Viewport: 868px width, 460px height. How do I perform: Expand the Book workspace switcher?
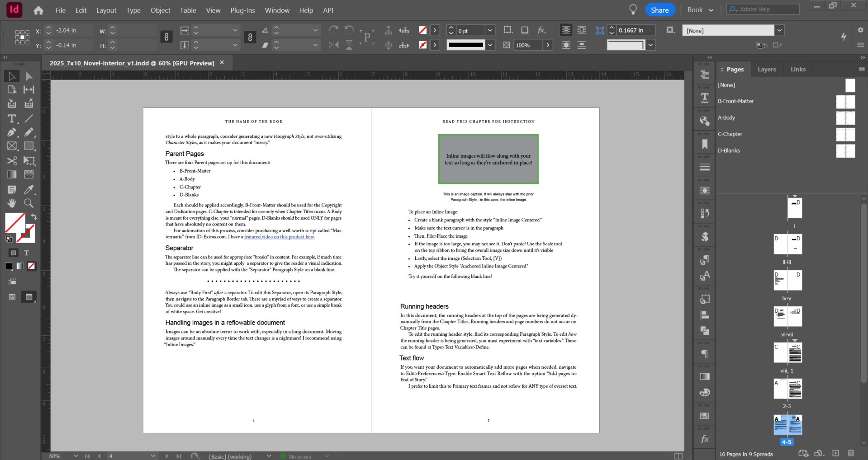pyautogui.click(x=701, y=9)
